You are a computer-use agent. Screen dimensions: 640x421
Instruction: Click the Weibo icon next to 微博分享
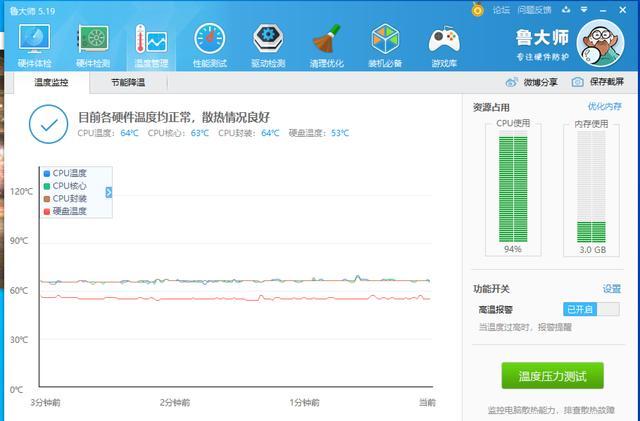(511, 82)
